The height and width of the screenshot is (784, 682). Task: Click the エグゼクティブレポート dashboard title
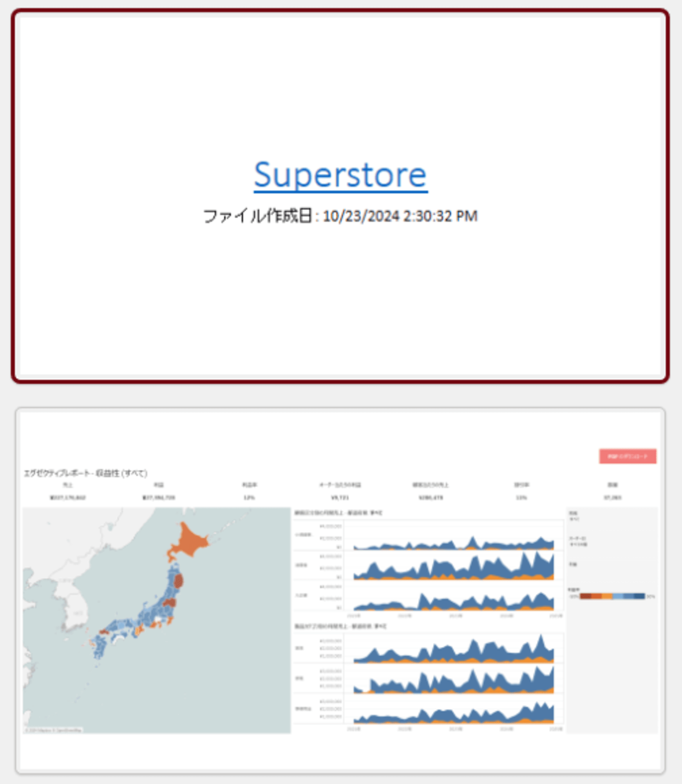click(x=85, y=473)
